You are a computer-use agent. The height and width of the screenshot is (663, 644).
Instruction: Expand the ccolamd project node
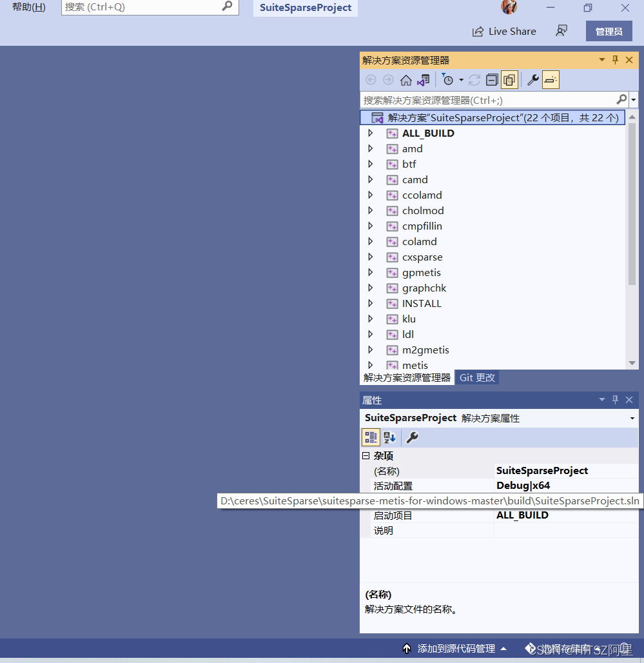point(371,195)
